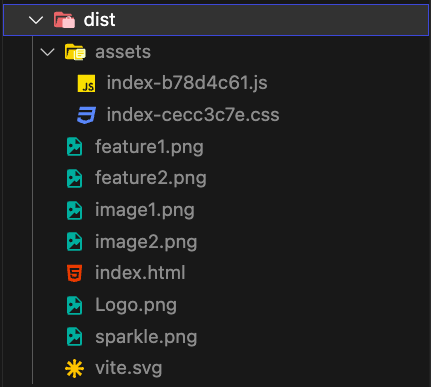Collapse the dist folder chevron
431x387 pixels.
(36, 20)
